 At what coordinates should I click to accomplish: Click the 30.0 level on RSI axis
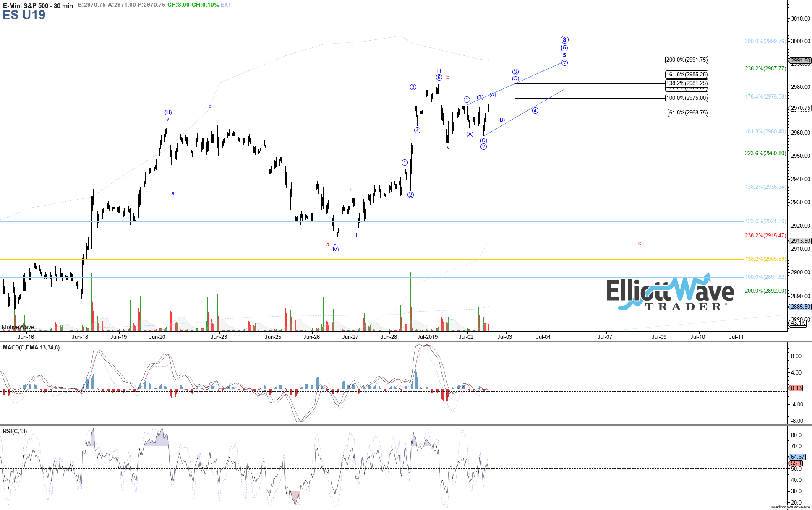pos(796,491)
